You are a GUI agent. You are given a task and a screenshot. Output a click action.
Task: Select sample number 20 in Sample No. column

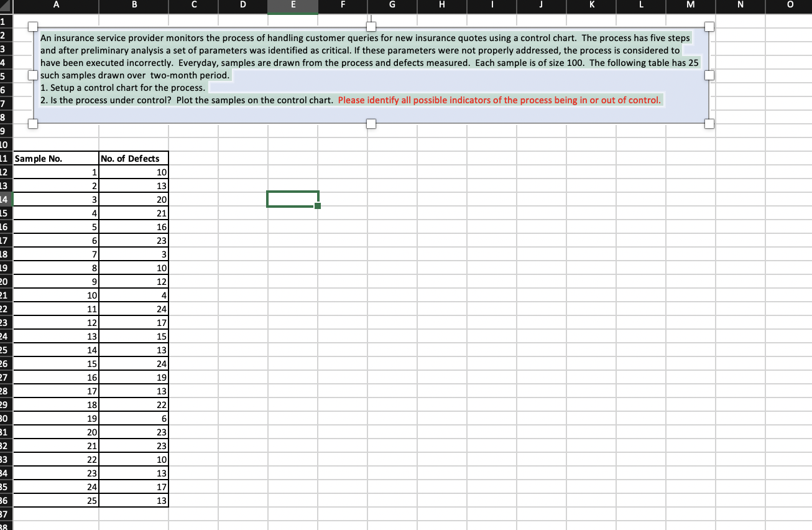56,432
